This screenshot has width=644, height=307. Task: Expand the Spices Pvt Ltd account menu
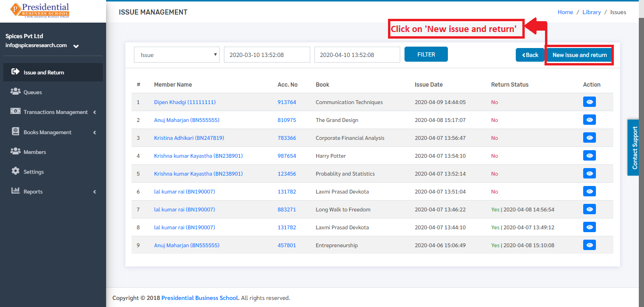click(x=76, y=46)
